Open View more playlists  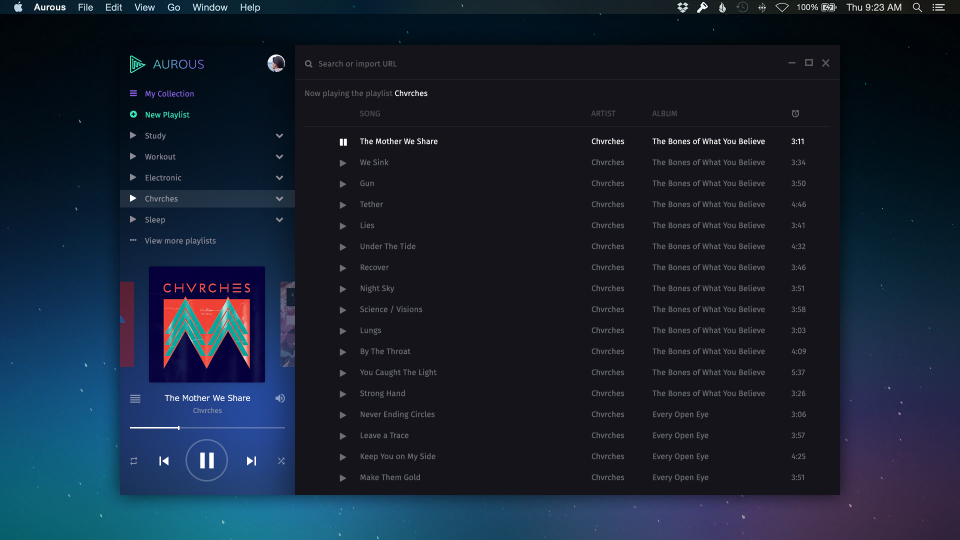(180, 241)
